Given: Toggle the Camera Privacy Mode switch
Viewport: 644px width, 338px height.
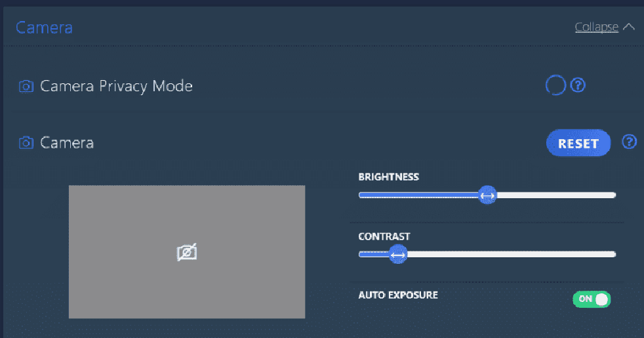Looking at the screenshot, I should coord(555,85).
